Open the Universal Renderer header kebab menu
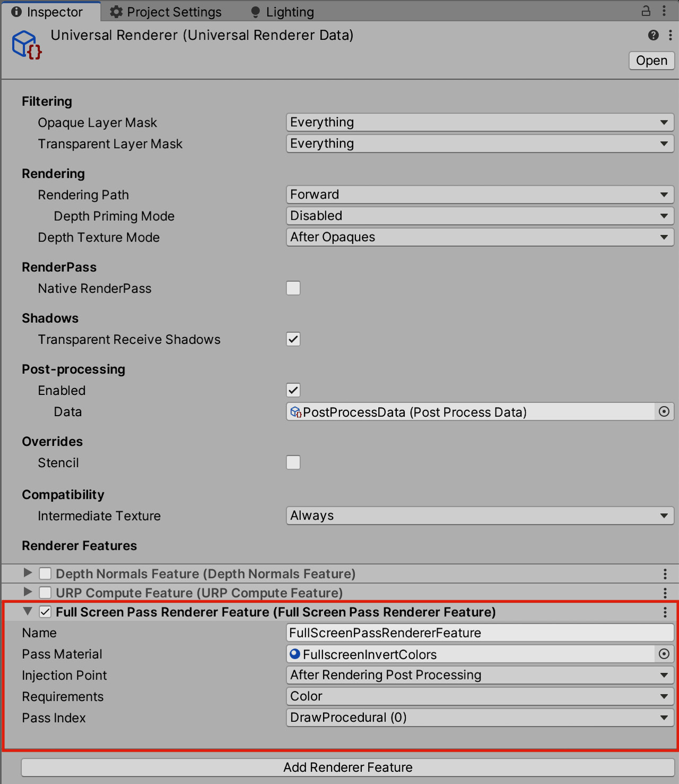 point(671,35)
